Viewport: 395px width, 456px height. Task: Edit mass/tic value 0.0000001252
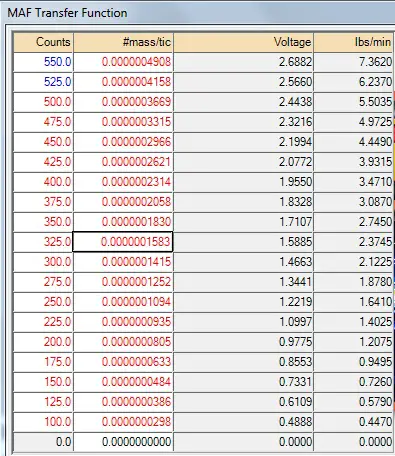pyautogui.click(x=123, y=282)
